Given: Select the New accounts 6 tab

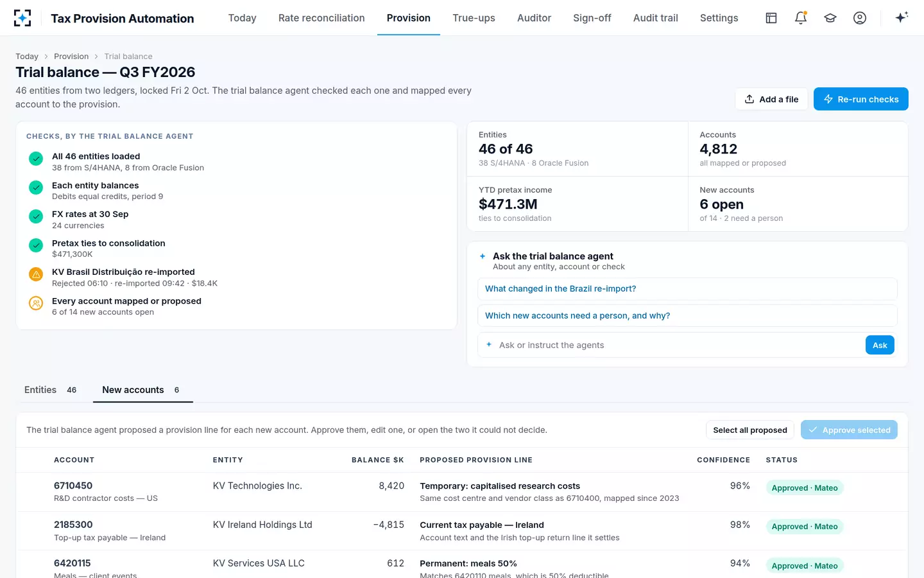Looking at the screenshot, I should click(143, 390).
